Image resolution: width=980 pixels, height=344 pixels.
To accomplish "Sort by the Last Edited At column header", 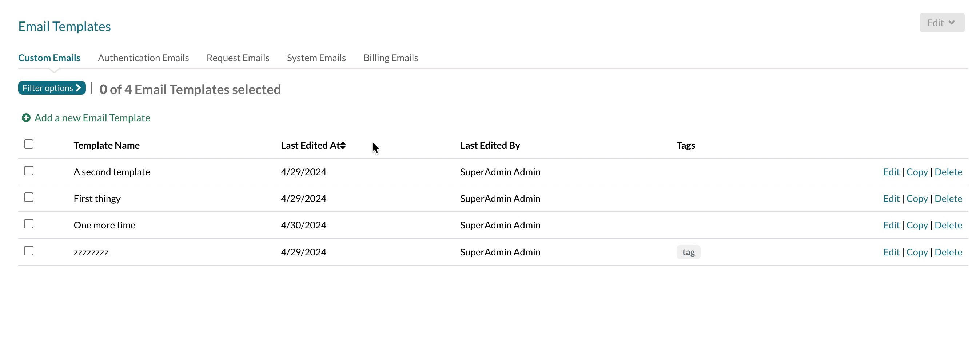I will (x=310, y=145).
